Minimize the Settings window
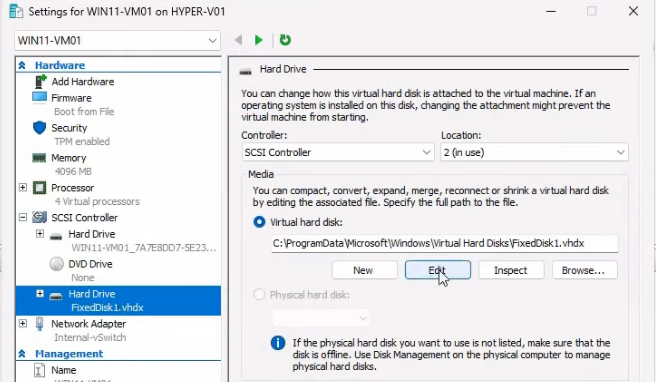Viewport: 656px width, 382px height. (x=551, y=11)
